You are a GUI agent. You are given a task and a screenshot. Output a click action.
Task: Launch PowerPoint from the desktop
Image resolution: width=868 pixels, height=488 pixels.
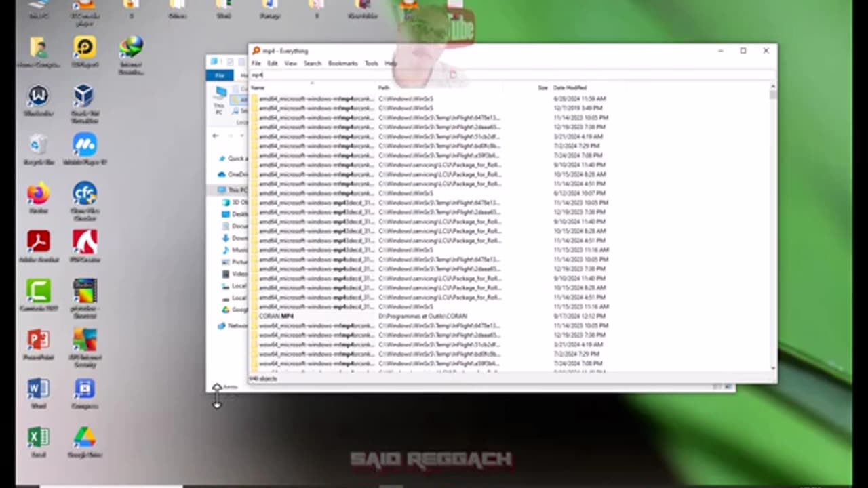click(x=39, y=344)
